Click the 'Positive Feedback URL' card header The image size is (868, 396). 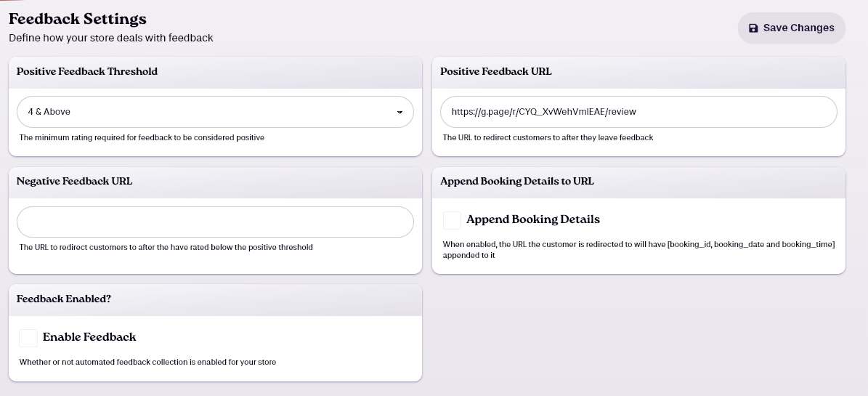click(495, 71)
